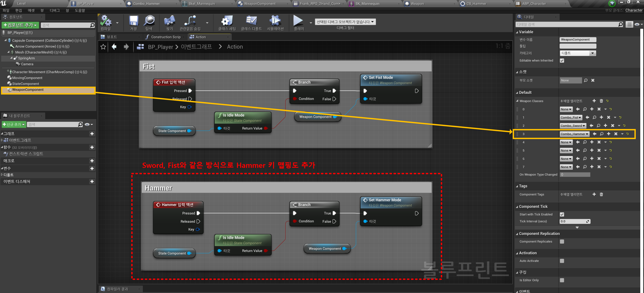
Task: Switch to the Construction Script tab
Action: [x=166, y=37]
